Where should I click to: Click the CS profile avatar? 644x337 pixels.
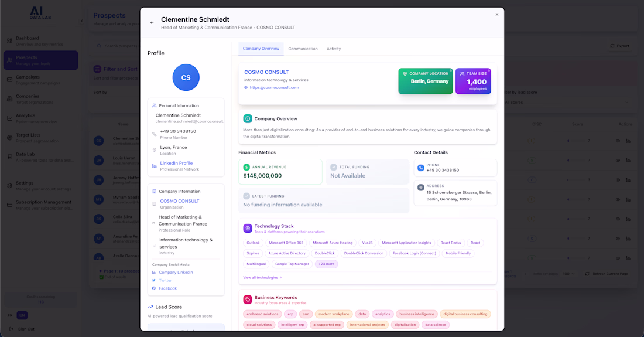186,77
